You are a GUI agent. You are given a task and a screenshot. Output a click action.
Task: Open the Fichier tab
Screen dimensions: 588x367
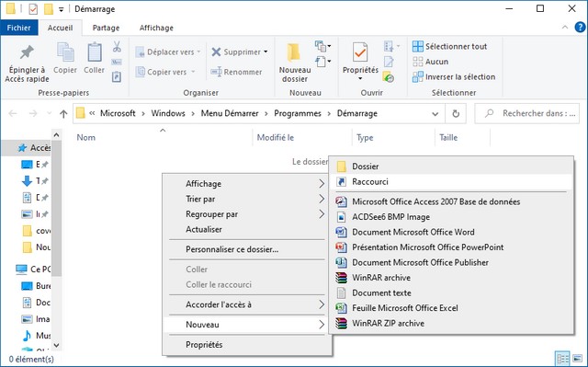click(x=18, y=28)
